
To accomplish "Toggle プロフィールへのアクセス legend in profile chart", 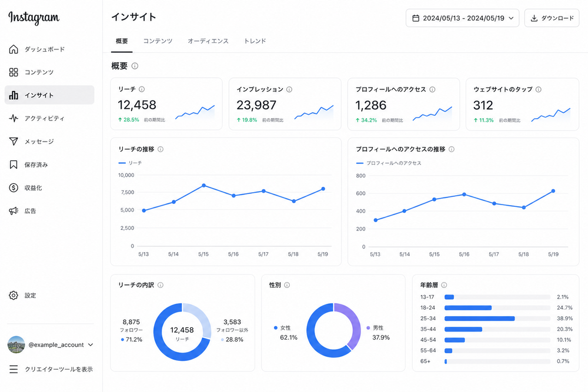I will coord(389,163).
